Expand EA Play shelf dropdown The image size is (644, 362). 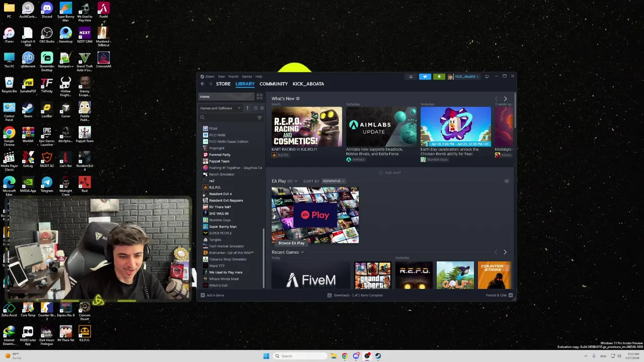click(x=296, y=181)
